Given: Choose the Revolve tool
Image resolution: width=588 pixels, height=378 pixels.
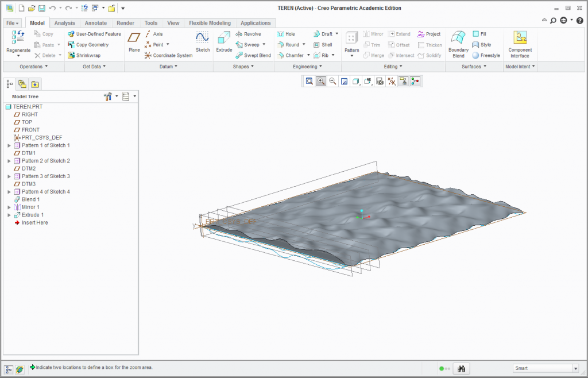Looking at the screenshot, I should [248, 34].
